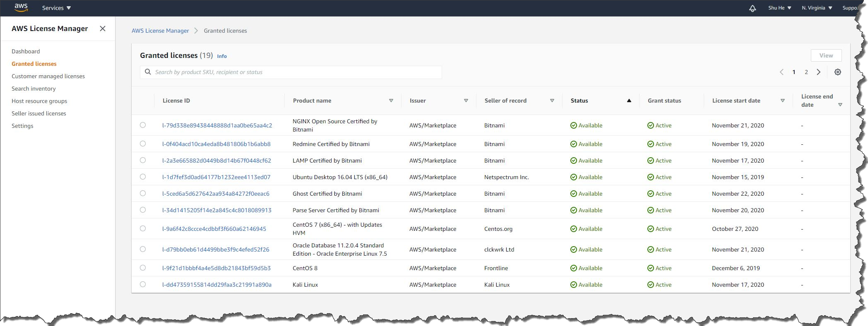This screenshot has width=868, height=326.
Task: Click the Grant status column header
Action: coord(664,101)
